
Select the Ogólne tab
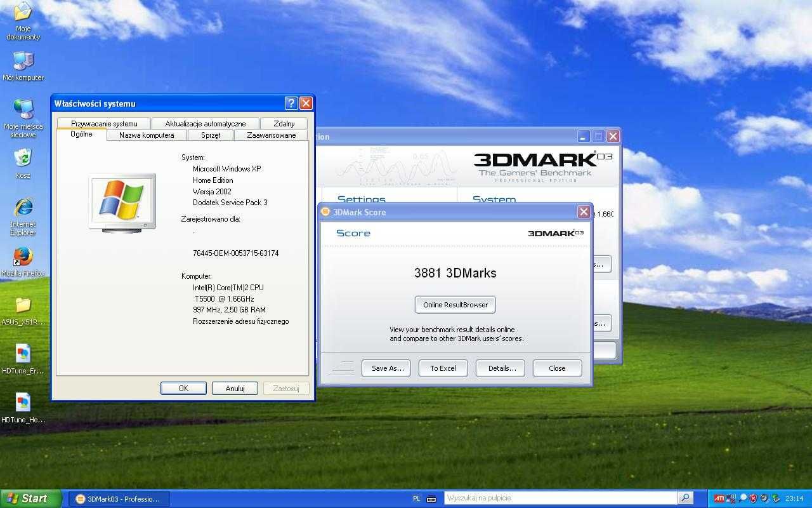click(81, 134)
